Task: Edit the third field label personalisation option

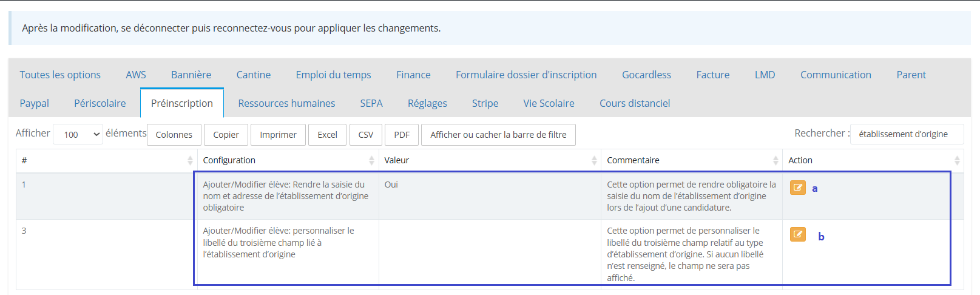Action: click(797, 234)
